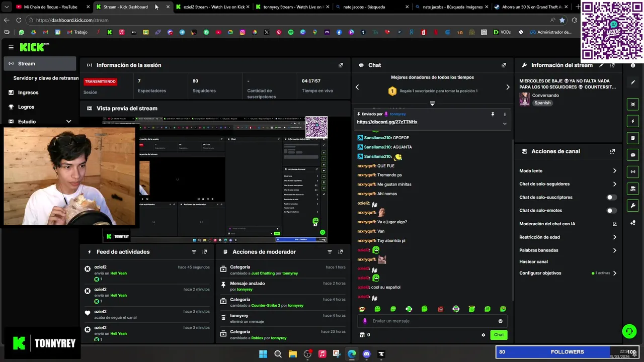This screenshot has width=644, height=362.
Task: Expand the pinned message chevron
Action: [x=505, y=124]
